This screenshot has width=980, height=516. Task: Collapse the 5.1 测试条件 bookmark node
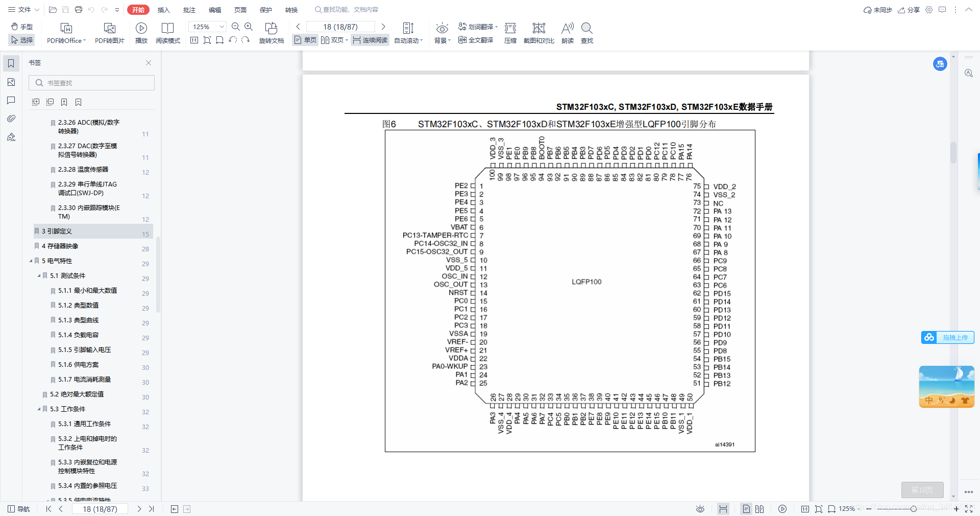click(x=39, y=276)
